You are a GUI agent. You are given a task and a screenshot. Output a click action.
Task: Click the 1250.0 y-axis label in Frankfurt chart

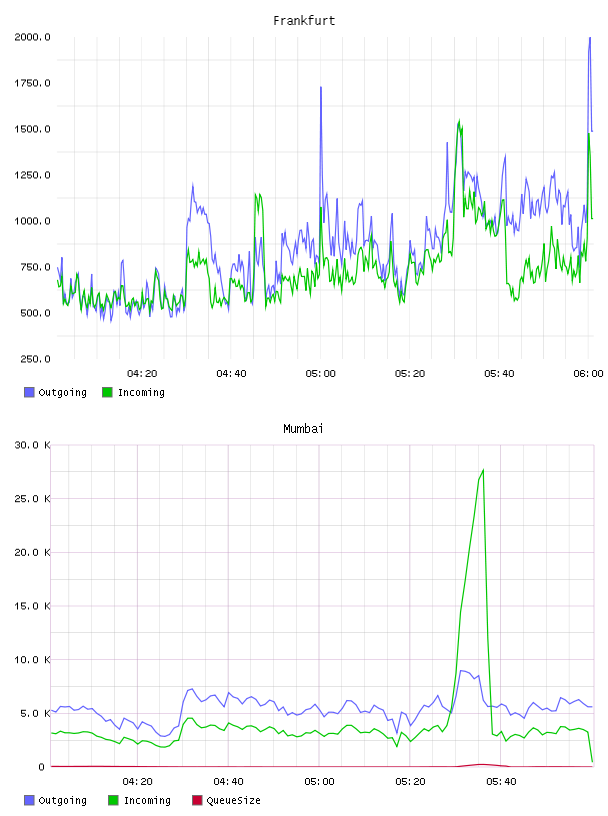point(32,175)
